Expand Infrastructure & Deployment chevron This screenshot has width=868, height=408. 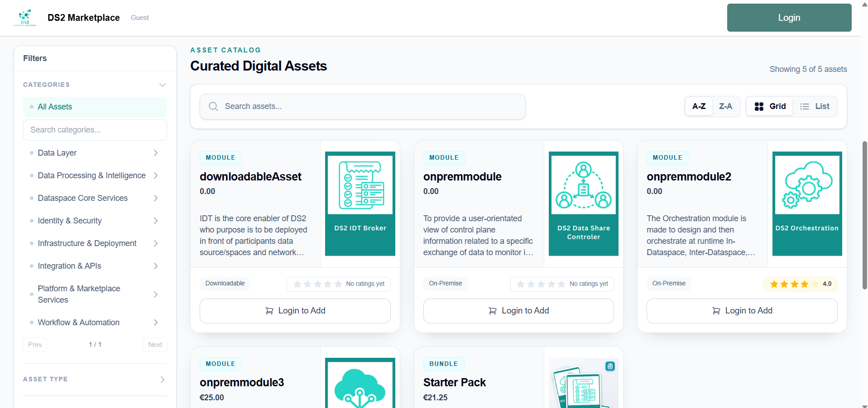coord(155,243)
